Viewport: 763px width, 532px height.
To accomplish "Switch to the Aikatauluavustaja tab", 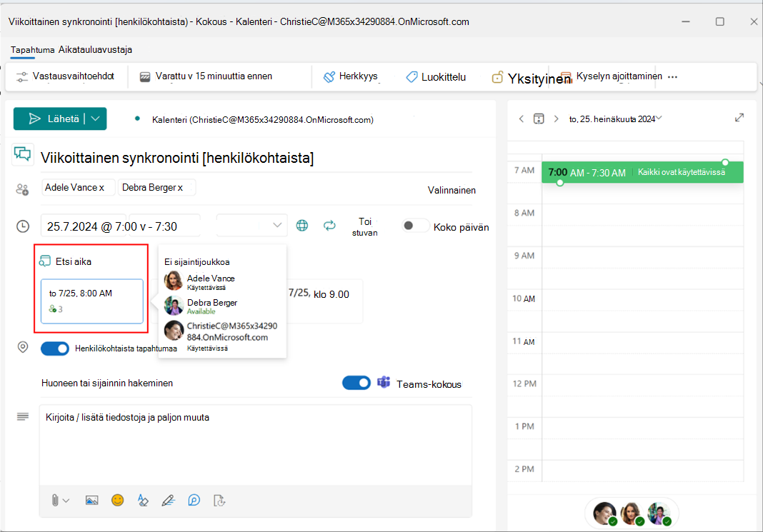I will [x=96, y=49].
